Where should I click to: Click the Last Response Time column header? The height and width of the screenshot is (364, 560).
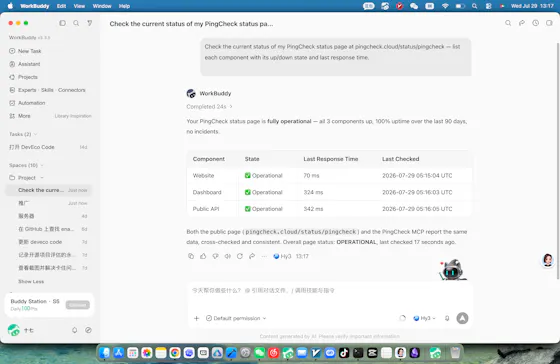(331, 159)
